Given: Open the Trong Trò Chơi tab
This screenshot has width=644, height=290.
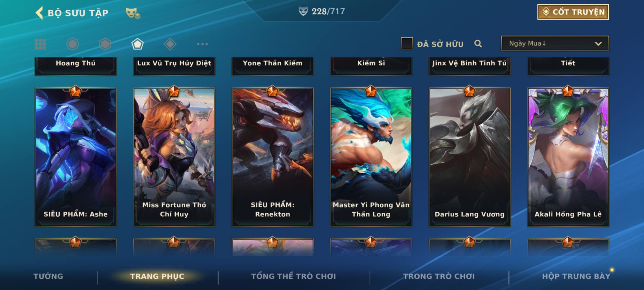Looking at the screenshot, I should (x=439, y=276).
